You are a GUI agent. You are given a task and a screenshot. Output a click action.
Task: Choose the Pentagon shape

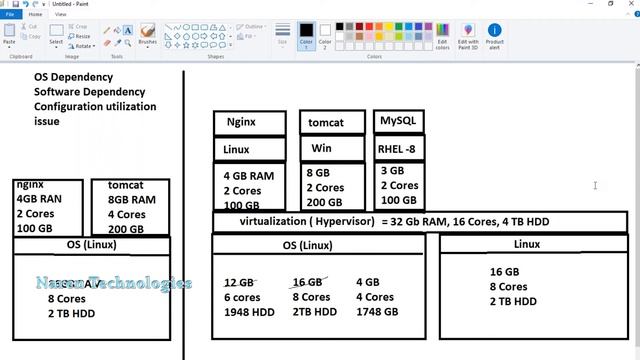pyautogui.click(x=186, y=36)
